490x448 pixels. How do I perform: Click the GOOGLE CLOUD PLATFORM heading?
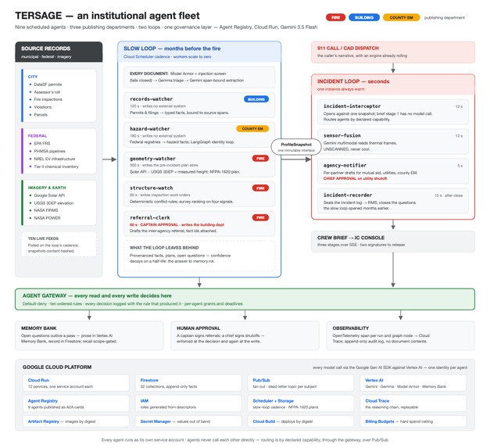click(57, 367)
